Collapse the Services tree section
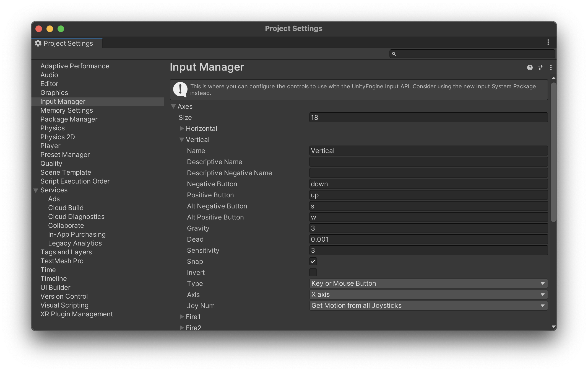The width and height of the screenshot is (588, 372). (x=36, y=190)
